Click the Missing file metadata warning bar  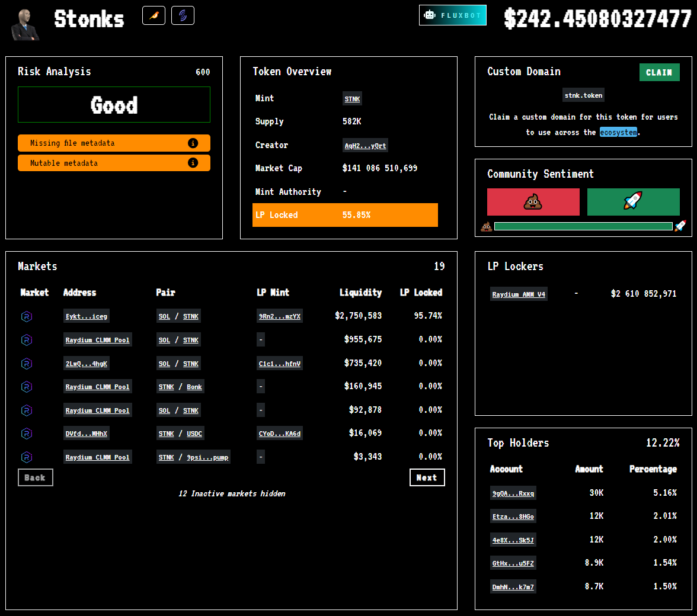tap(114, 143)
